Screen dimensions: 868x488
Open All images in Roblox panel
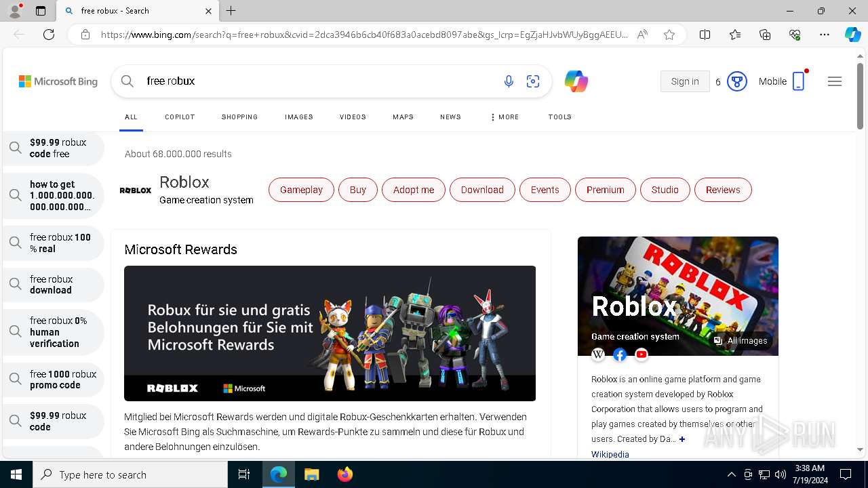click(740, 341)
